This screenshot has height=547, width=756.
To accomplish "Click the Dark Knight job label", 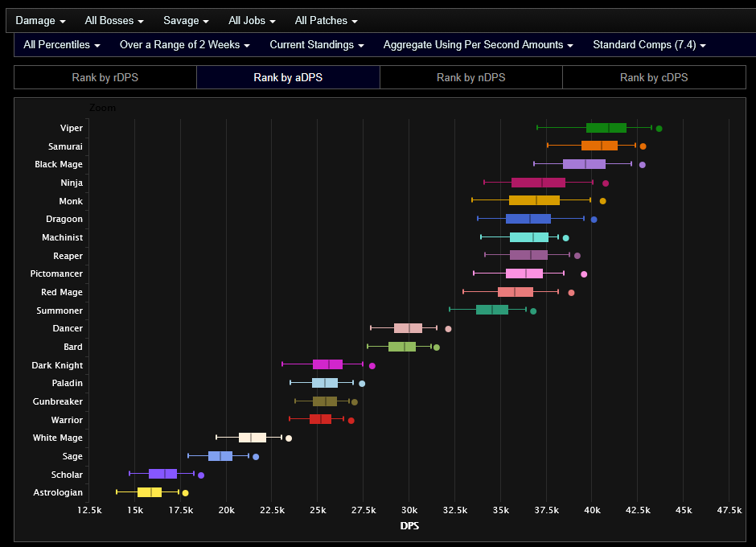I will tap(57, 366).
